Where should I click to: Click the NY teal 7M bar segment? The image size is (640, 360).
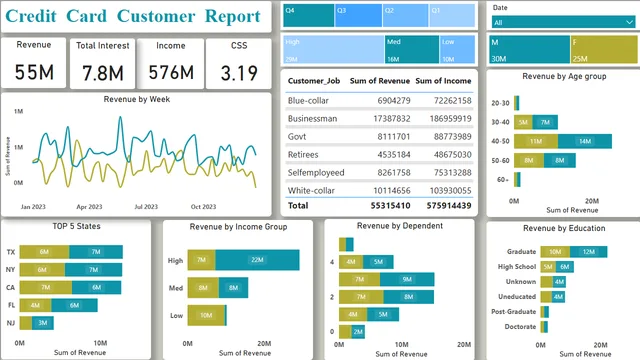(x=93, y=269)
